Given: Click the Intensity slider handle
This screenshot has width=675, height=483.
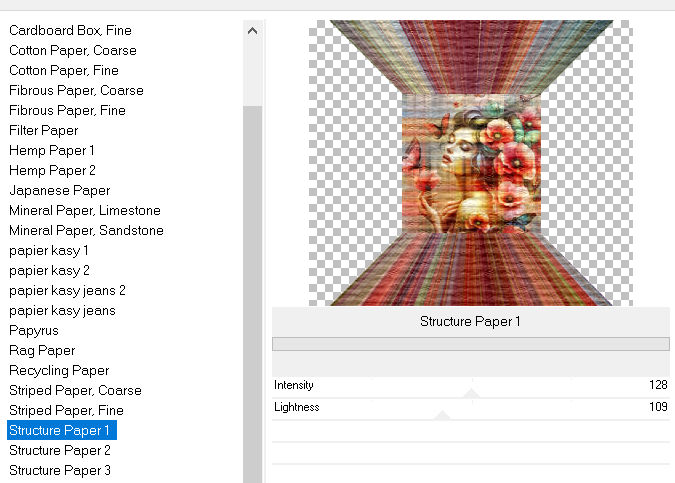Looking at the screenshot, I should [471, 393].
